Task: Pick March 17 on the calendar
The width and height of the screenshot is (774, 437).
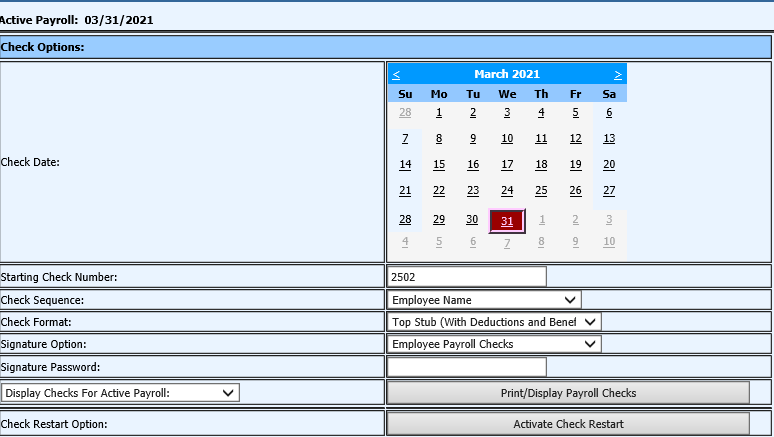Action: click(x=507, y=165)
